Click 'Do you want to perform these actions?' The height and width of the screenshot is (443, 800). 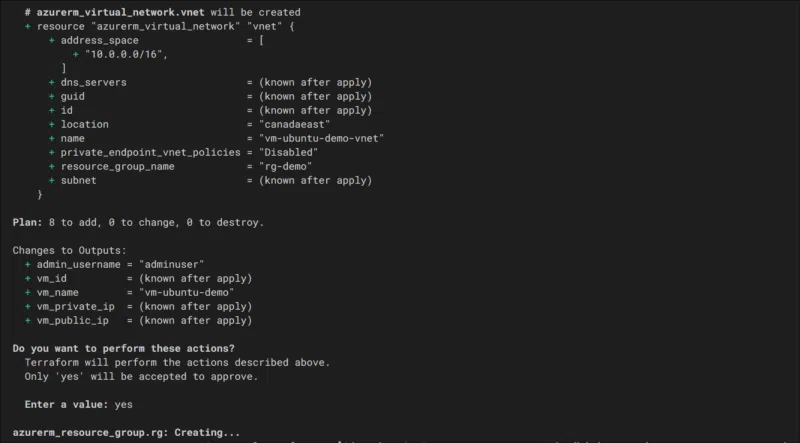pos(123,348)
